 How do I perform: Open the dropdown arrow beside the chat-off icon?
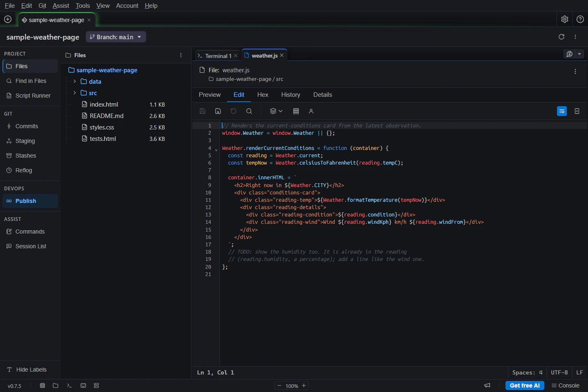pyautogui.click(x=579, y=54)
